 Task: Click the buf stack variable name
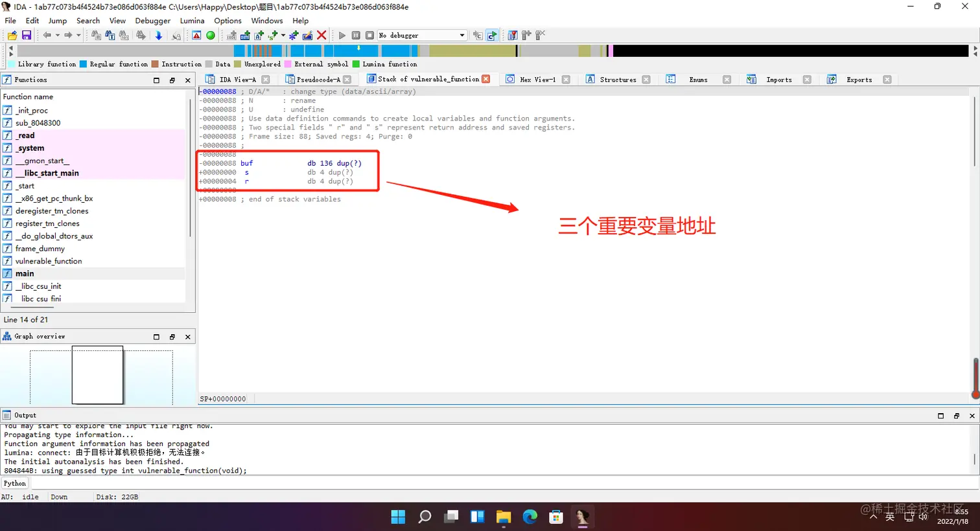pyautogui.click(x=246, y=163)
